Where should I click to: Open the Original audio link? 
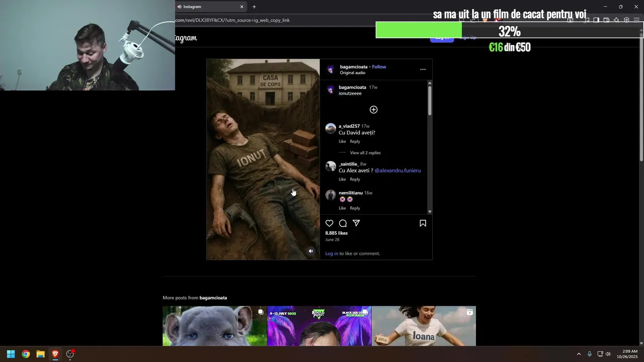tap(352, 73)
